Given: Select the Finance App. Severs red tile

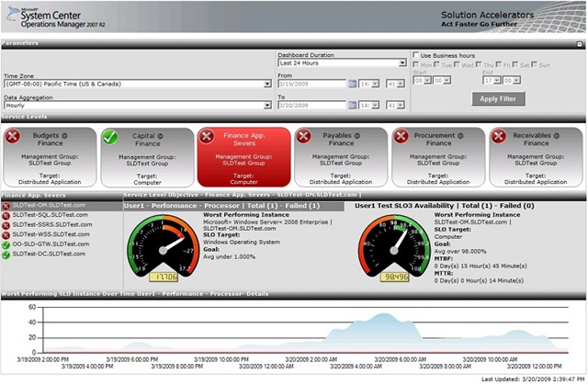Looking at the screenshot, I should (x=243, y=156).
